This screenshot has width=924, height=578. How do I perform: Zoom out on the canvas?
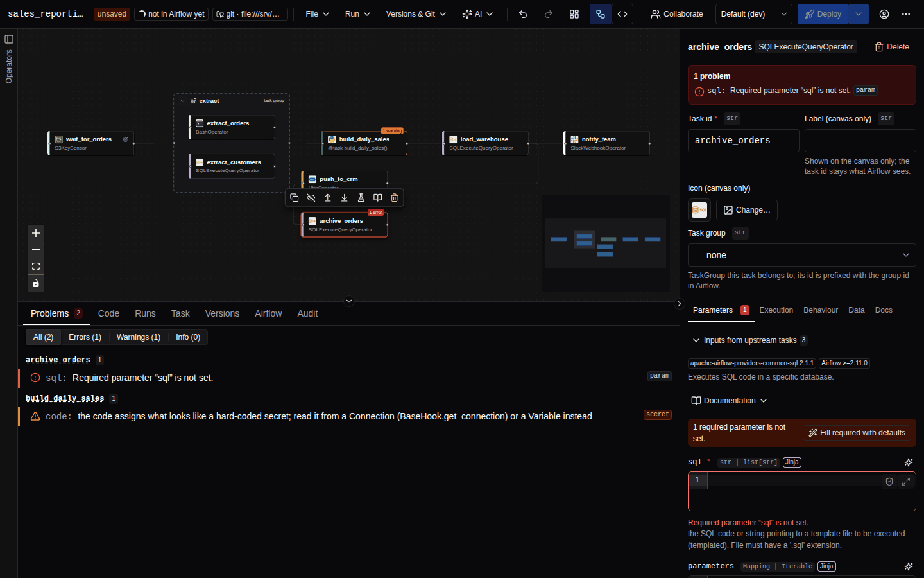click(x=36, y=250)
